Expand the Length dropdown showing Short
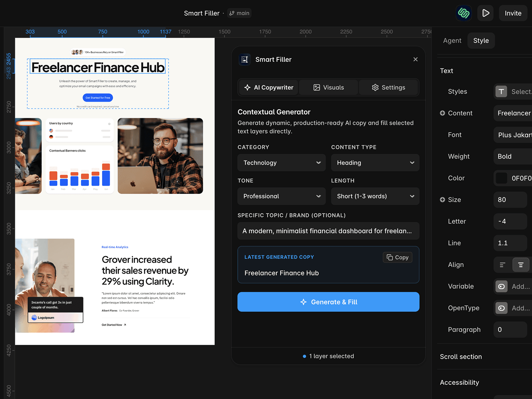532x399 pixels. pyautogui.click(x=375, y=196)
